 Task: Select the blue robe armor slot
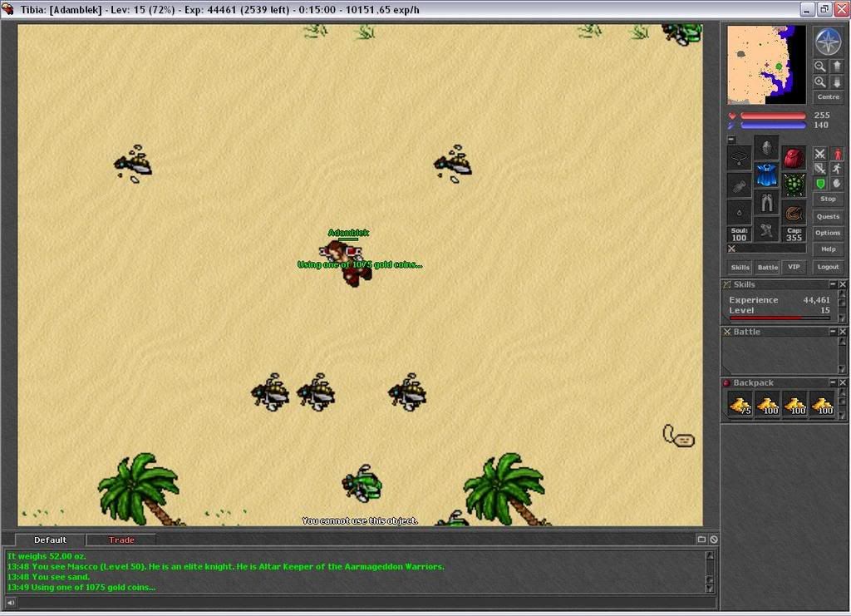point(766,175)
